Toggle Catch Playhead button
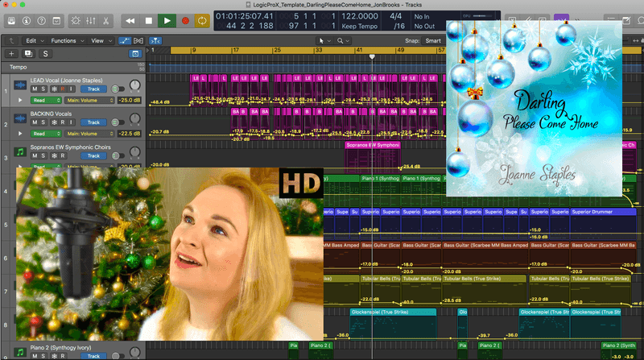This screenshot has width=644, height=360. [155, 41]
